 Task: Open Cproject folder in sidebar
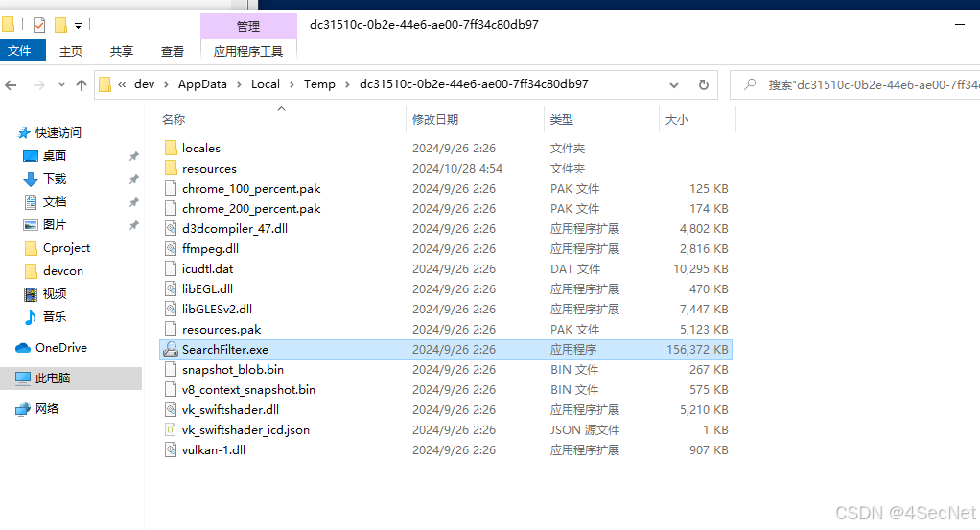tap(66, 248)
